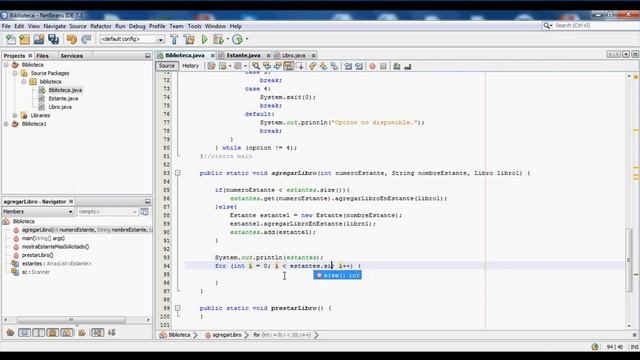Toggle Show Inner Classes filter in Navigator
The image size is (640, 360).
point(67,333)
